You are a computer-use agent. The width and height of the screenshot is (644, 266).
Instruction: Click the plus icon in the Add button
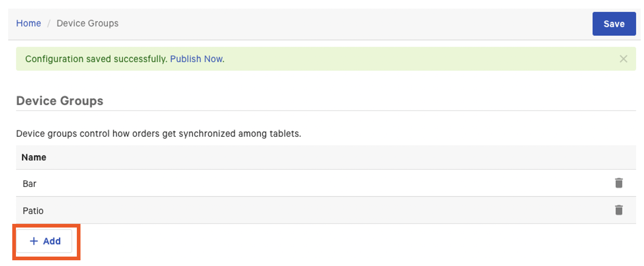point(34,241)
